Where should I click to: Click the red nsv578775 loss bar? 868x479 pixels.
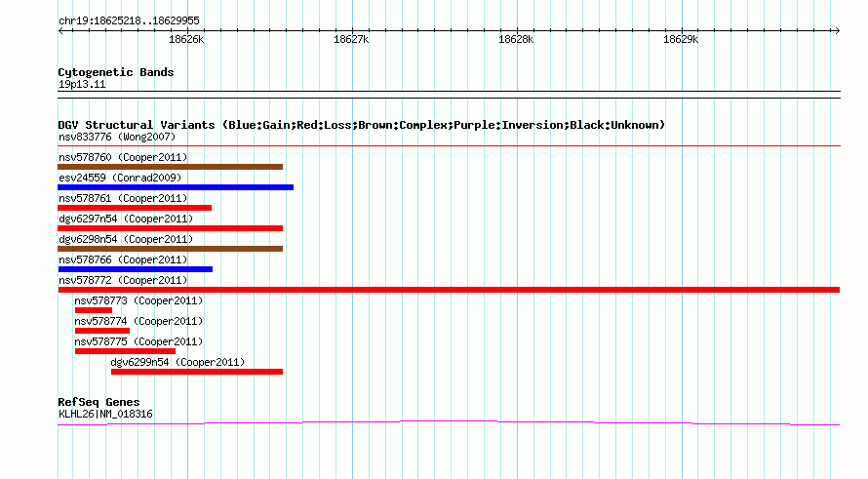tap(125, 351)
